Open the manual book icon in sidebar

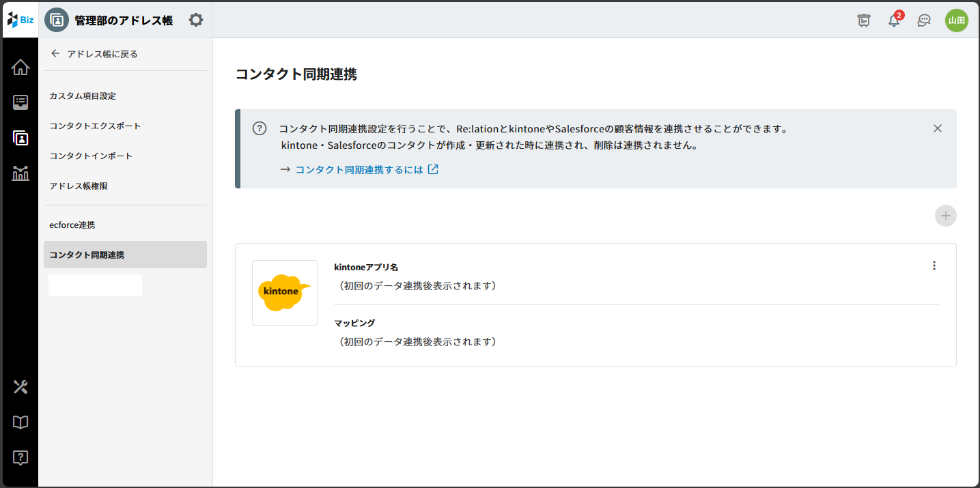pos(20,422)
